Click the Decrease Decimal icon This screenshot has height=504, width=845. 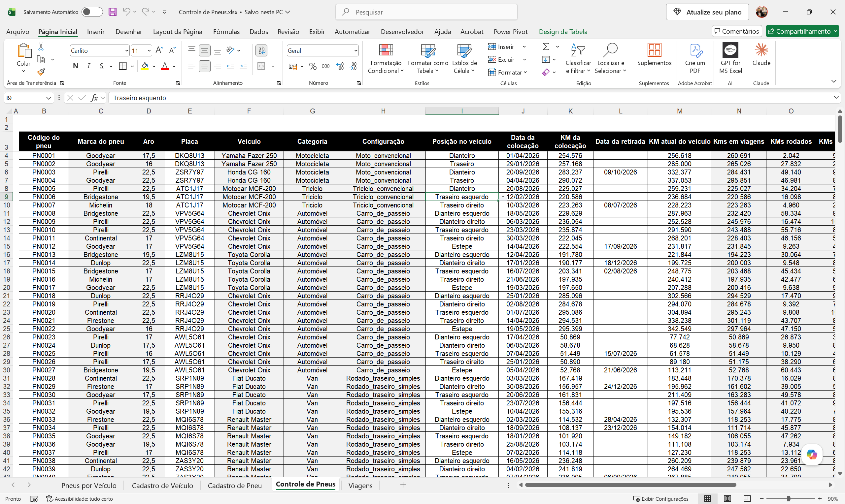point(353,66)
